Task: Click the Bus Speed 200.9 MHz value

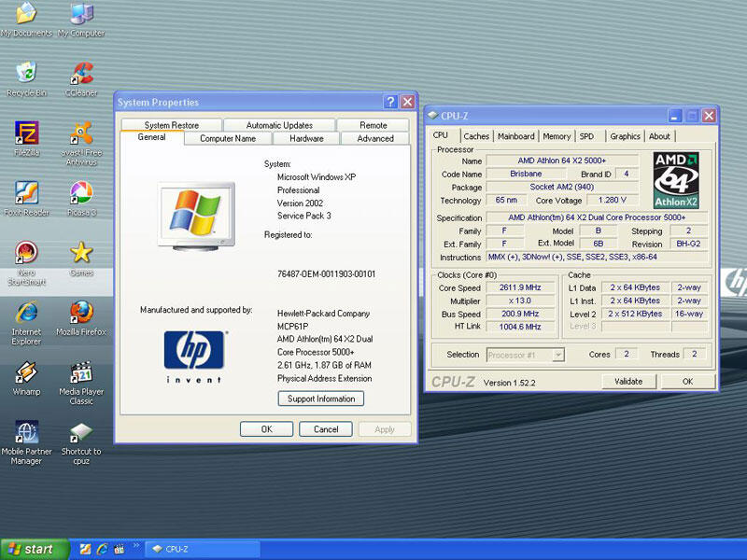Action: 520,314
